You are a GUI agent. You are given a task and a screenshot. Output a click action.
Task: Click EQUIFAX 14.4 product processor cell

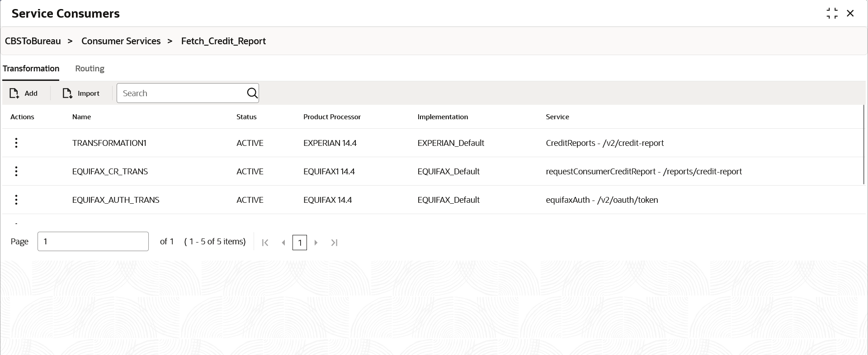tap(328, 200)
